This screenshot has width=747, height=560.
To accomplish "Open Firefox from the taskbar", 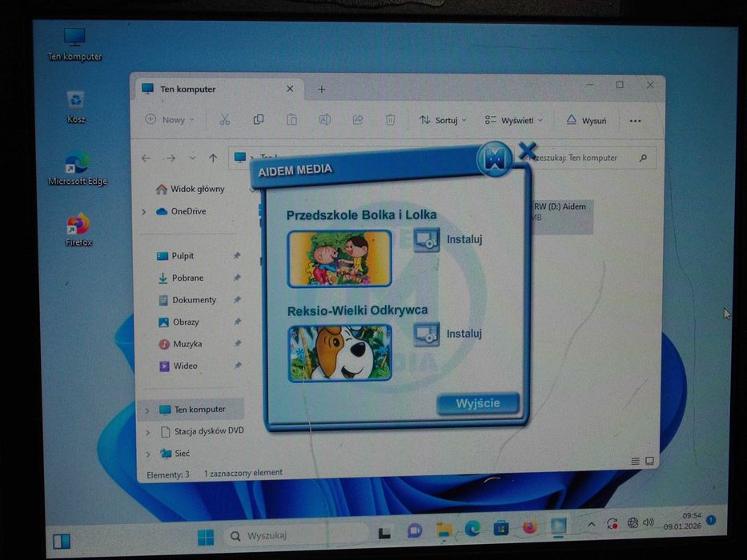I will [x=529, y=527].
